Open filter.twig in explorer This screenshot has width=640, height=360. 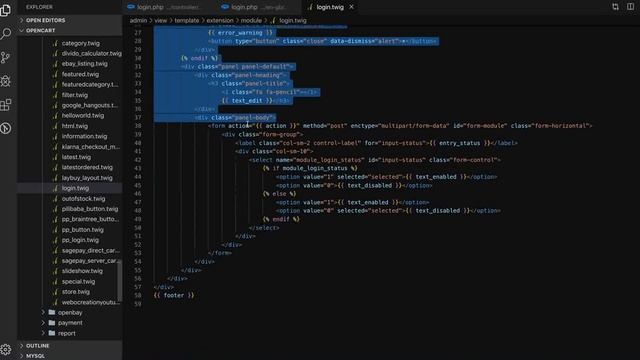point(75,95)
